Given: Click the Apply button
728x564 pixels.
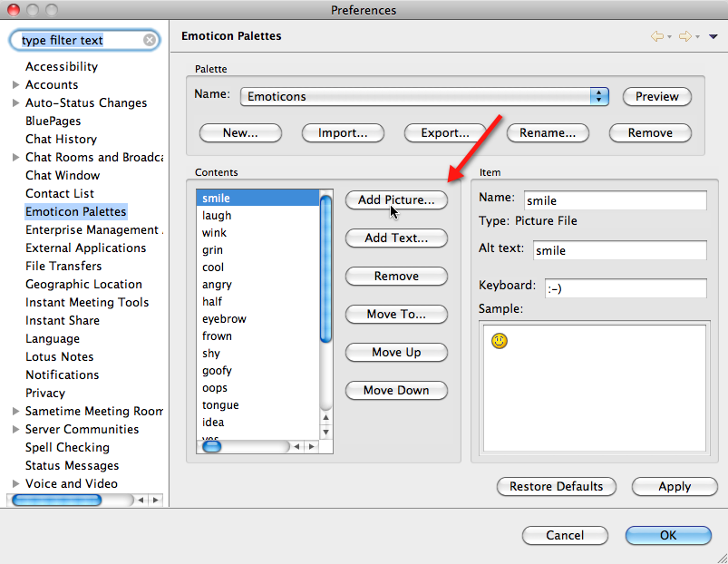Looking at the screenshot, I should [675, 487].
